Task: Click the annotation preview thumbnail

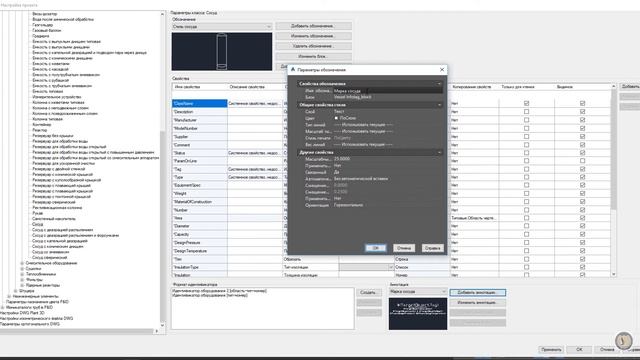Action: [418, 313]
